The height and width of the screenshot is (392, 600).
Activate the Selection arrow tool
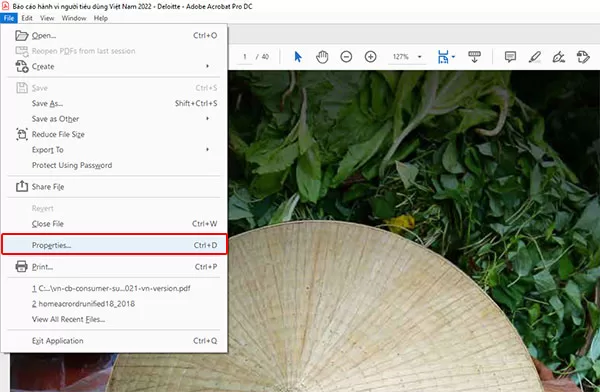298,57
